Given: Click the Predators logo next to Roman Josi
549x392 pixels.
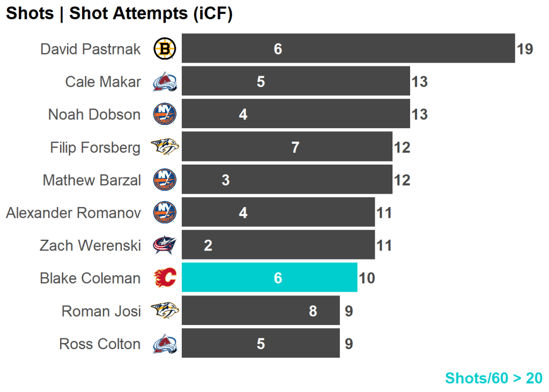Looking at the screenshot, I should tap(165, 311).
